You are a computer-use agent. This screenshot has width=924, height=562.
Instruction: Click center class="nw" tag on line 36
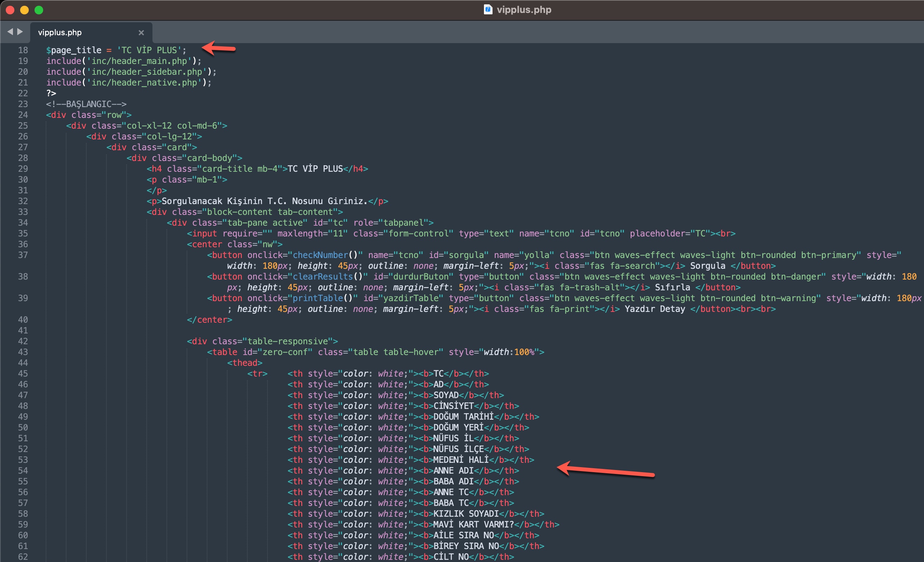point(234,244)
